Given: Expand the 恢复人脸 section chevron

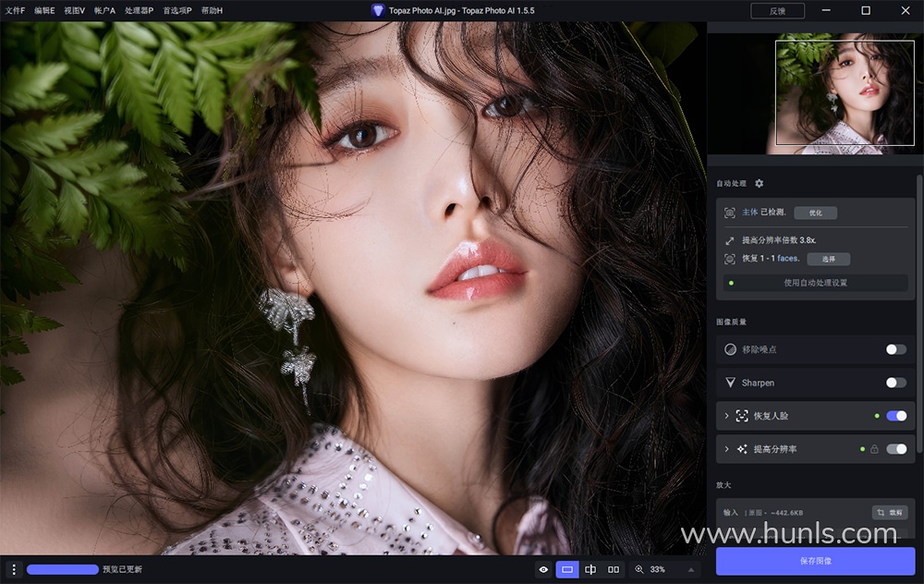Looking at the screenshot, I should point(726,416).
